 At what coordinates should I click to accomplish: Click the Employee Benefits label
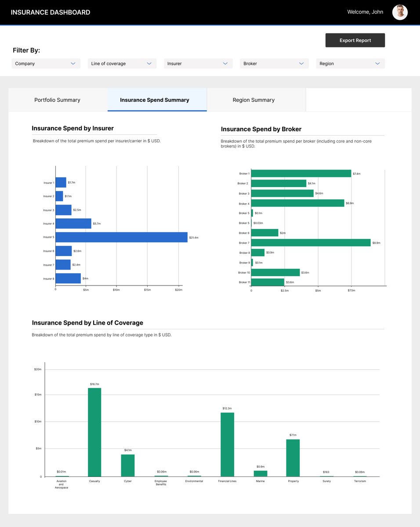click(x=161, y=483)
